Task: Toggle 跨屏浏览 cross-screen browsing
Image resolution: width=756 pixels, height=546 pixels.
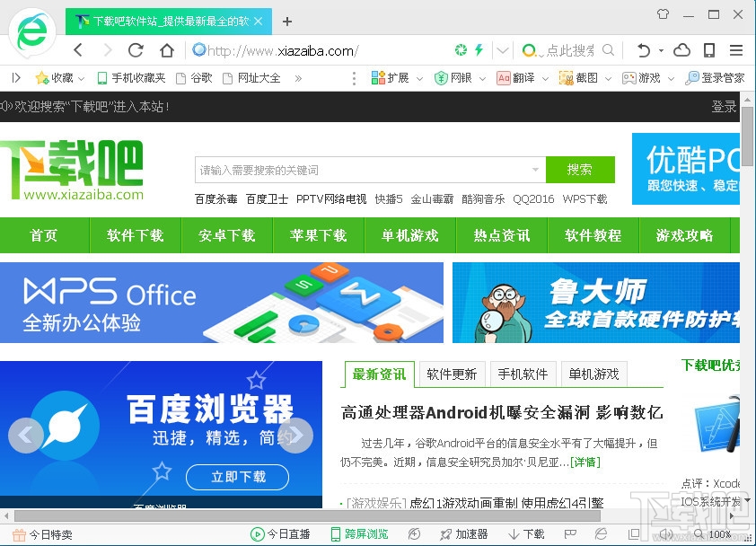Action: [x=360, y=534]
